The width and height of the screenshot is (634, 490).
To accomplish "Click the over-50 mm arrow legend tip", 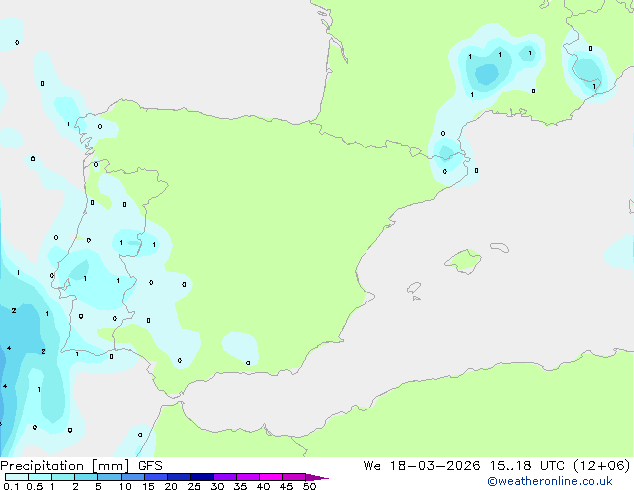I will 317,477.
